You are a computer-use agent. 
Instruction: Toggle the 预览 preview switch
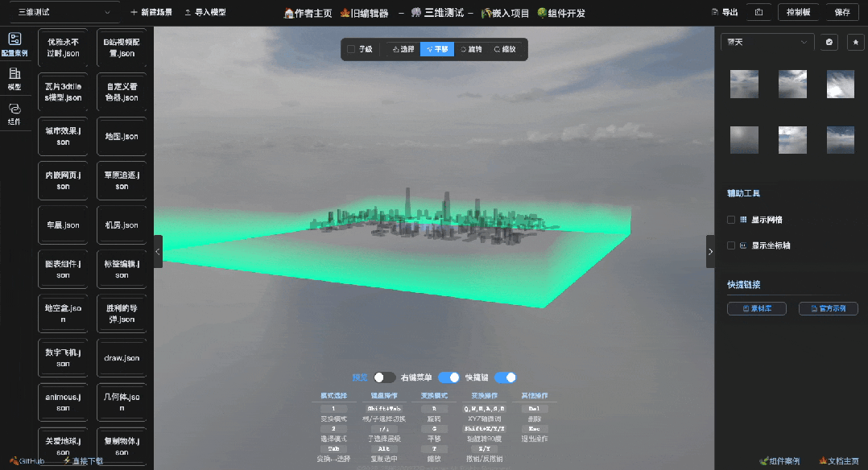point(384,377)
